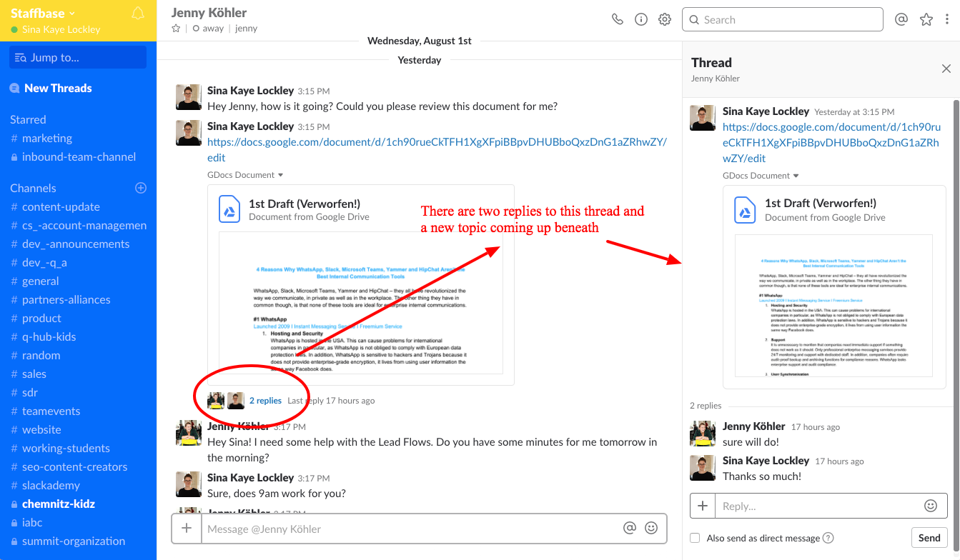Open the three-dot more actions menu

pyautogui.click(x=947, y=19)
